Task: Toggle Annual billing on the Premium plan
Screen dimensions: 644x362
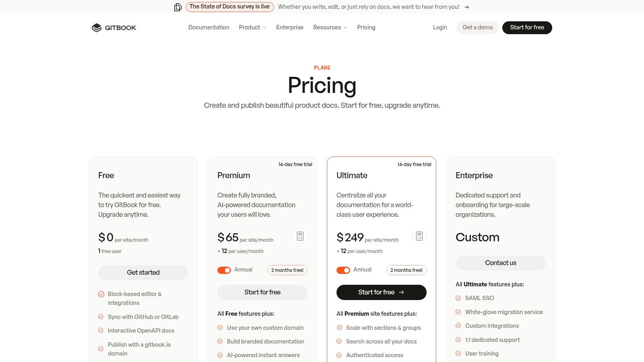Action: 224,270
